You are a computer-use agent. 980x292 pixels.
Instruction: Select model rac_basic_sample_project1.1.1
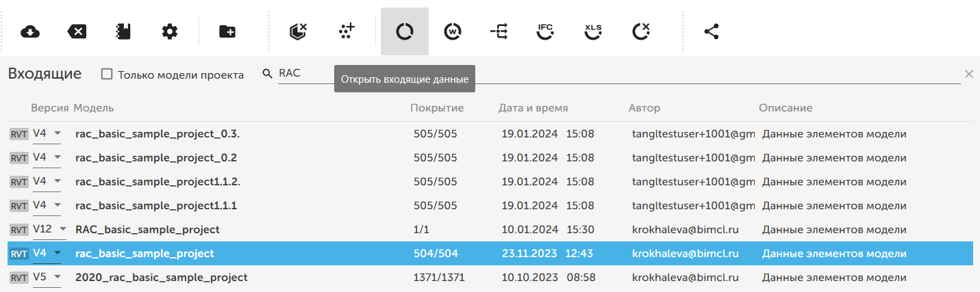coord(156,206)
